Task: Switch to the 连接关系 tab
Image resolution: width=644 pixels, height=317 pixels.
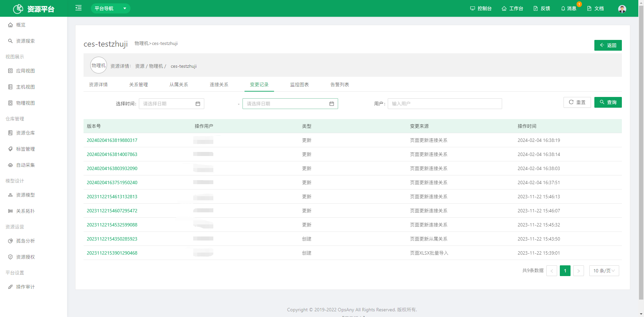Action: pos(219,85)
